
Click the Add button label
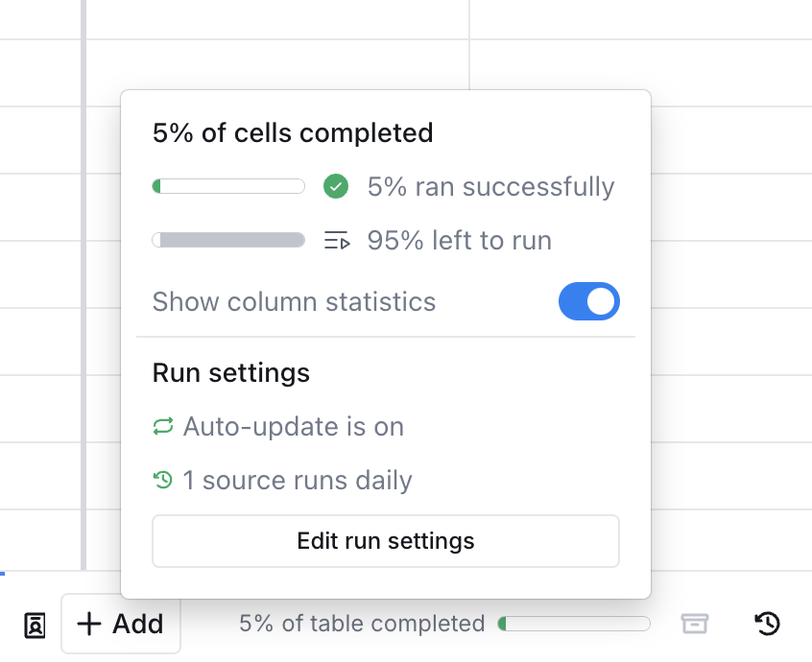[x=137, y=624]
